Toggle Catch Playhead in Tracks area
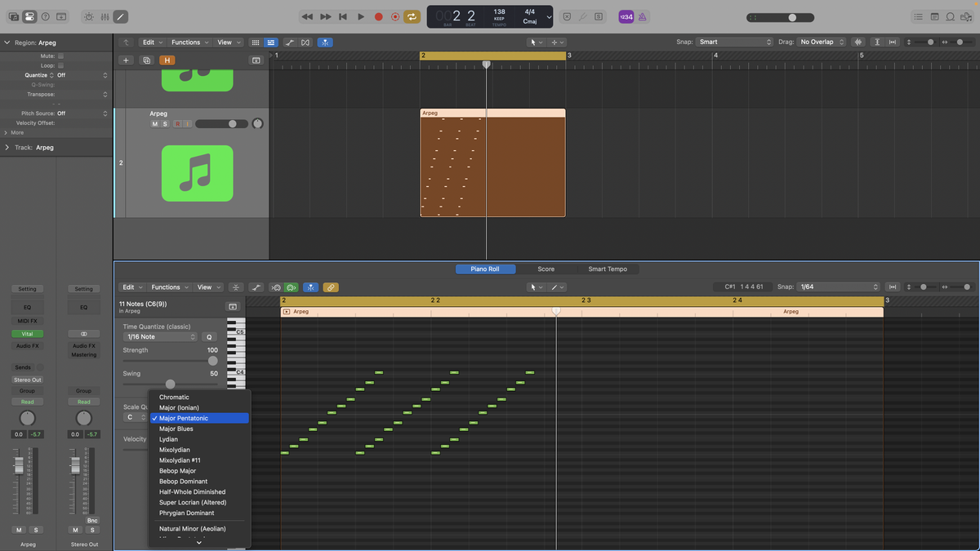Screen dimensions: 980x551 (325, 42)
